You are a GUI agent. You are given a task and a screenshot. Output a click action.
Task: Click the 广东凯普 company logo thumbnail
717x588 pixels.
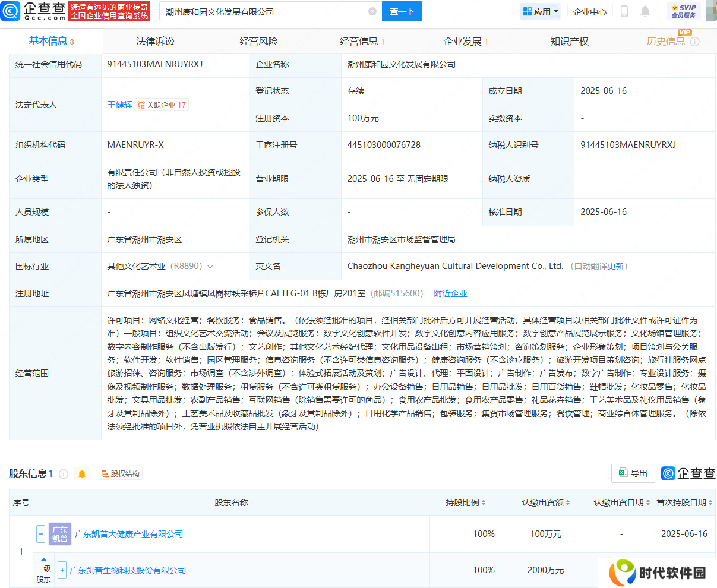60,534
